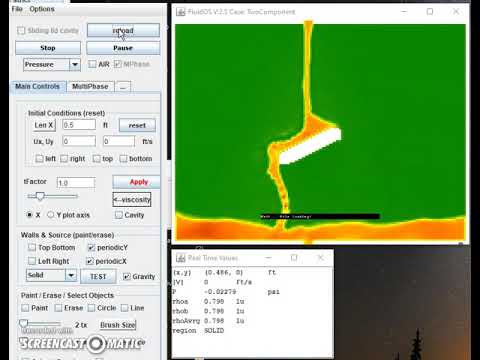Open the ellipsis tab
The width and height of the screenshot is (480, 360).
[123, 87]
